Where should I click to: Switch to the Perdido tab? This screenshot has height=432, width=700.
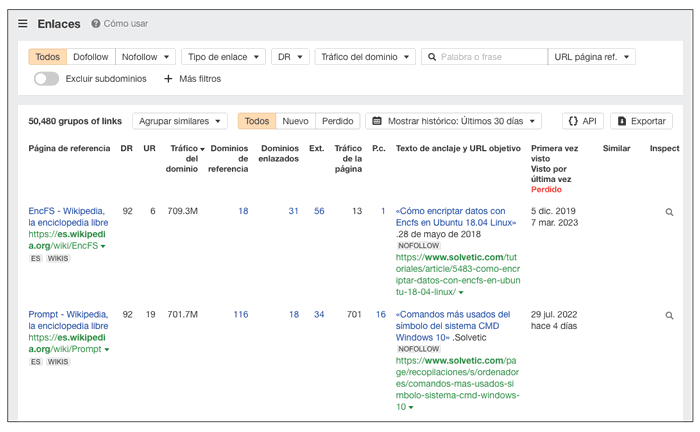(x=337, y=121)
